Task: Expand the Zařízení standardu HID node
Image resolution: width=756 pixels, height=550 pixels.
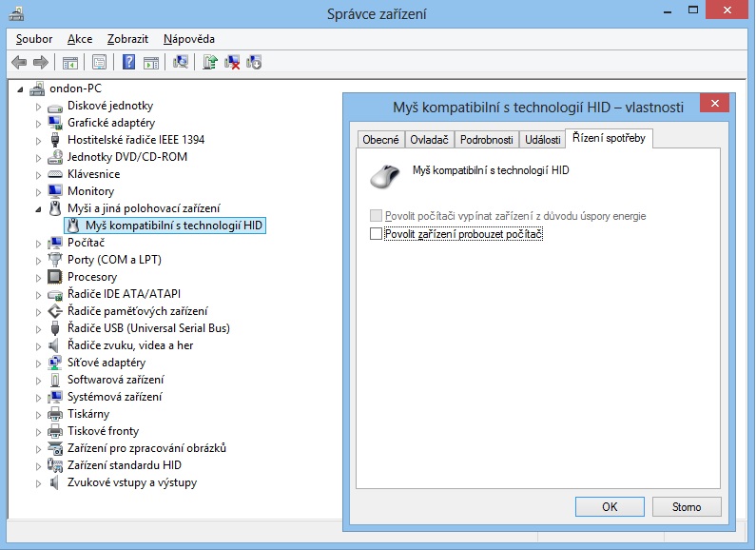Action: tap(38, 466)
